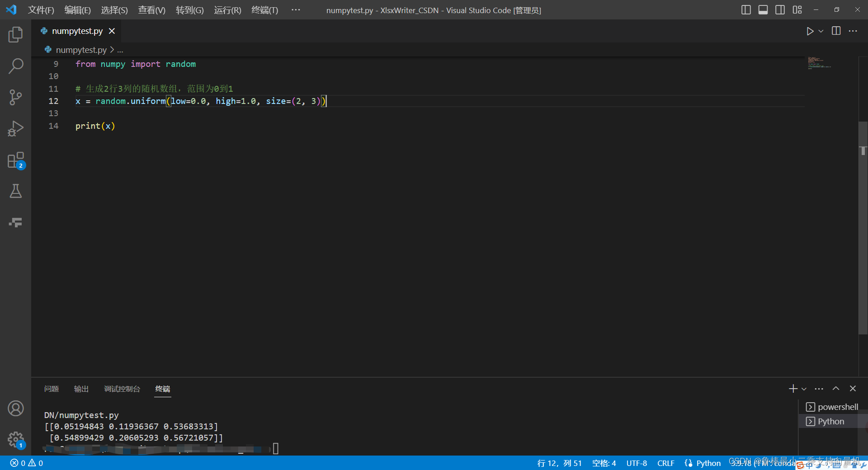
Task: Click line and column indicator 行 12, 列 51
Action: [x=559, y=463]
